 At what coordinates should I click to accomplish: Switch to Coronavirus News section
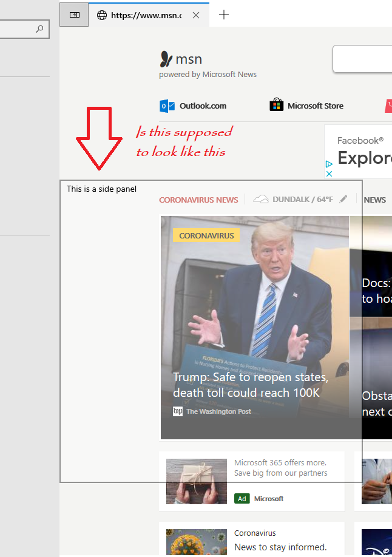tap(198, 200)
